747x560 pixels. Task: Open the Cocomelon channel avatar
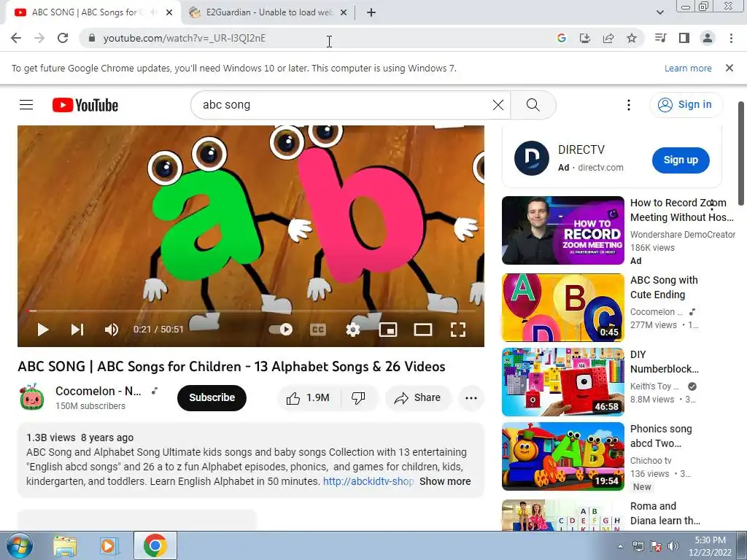click(32, 397)
